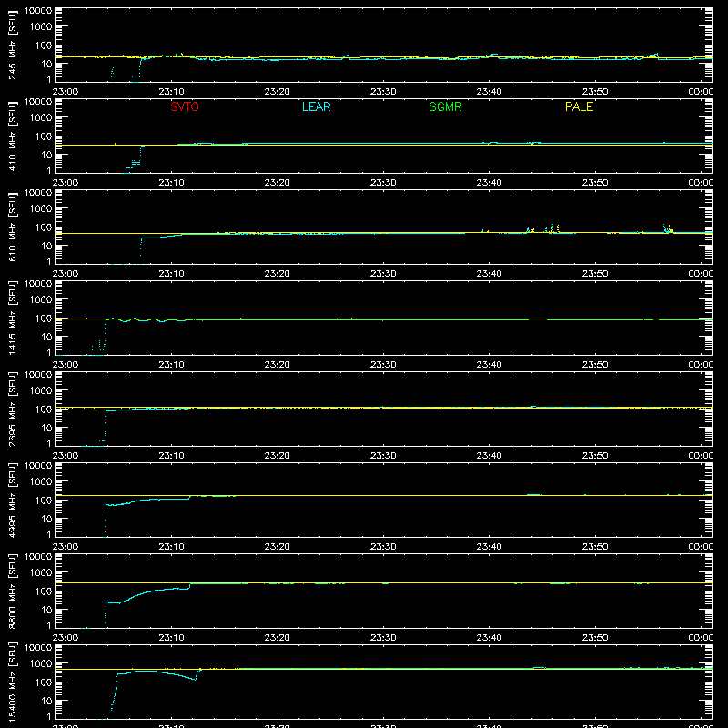Click 23:40 tick below 4995 MHz panel

[489, 547]
